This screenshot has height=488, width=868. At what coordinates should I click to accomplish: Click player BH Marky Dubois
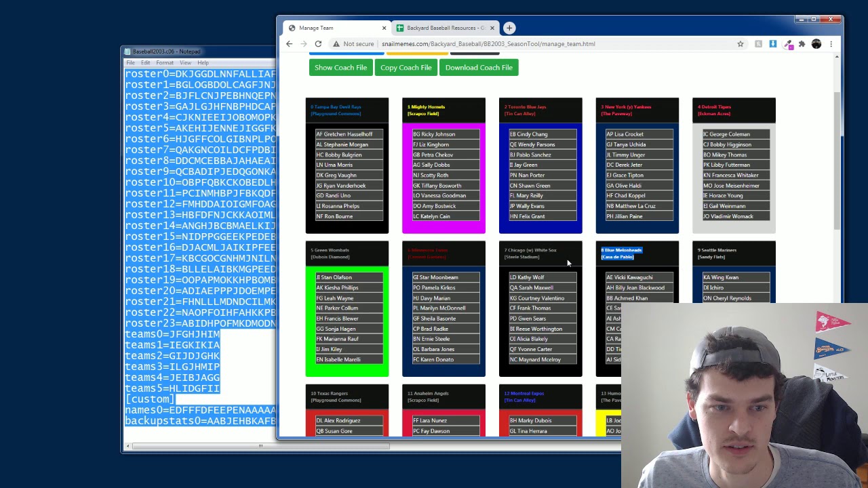(542, 420)
